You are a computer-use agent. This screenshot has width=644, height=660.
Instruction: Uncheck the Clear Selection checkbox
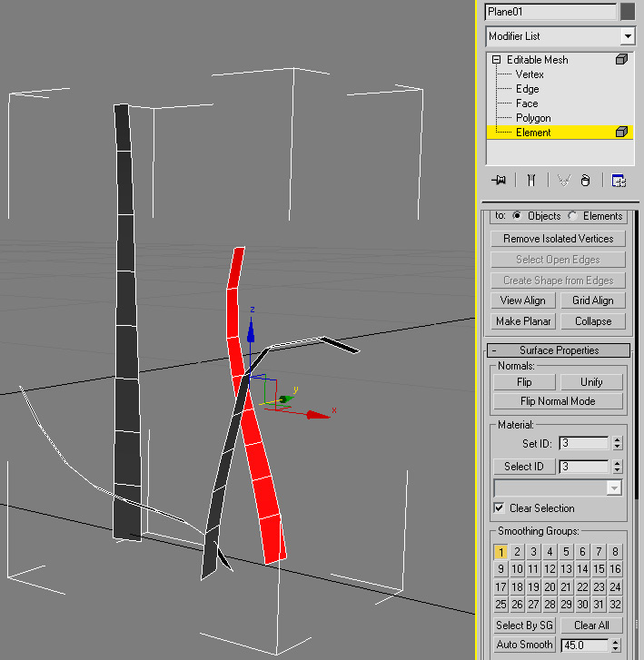coord(499,507)
